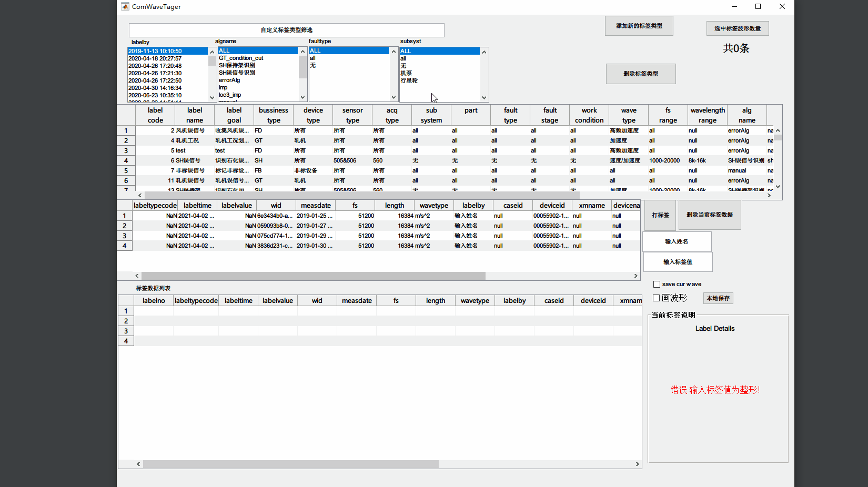Click the measdate column header in middle table
Screen dimensions: 868x487
316,206
